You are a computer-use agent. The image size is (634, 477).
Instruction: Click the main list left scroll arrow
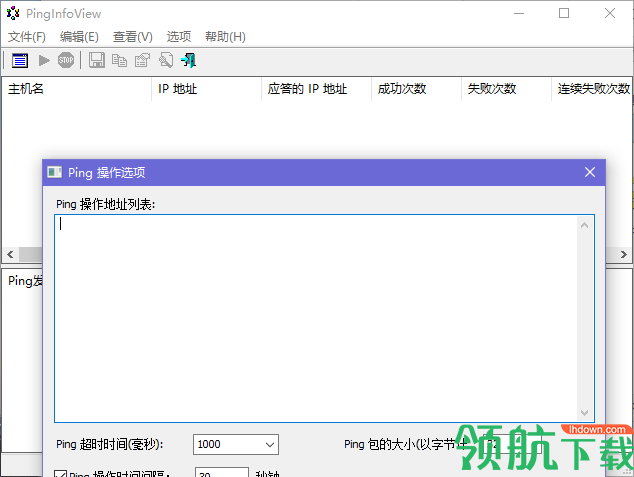(x=11, y=254)
